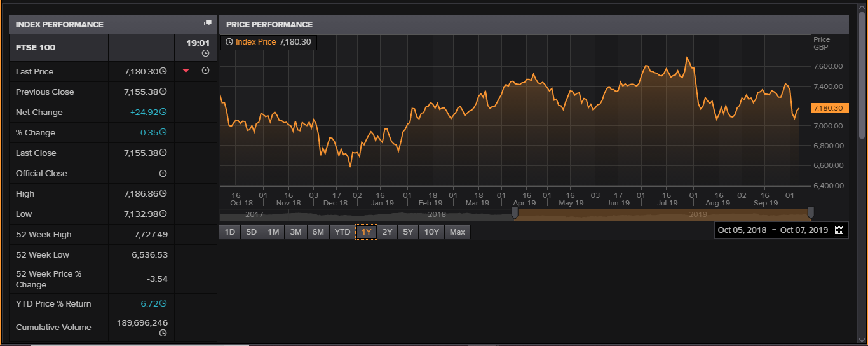The width and height of the screenshot is (868, 346).
Task: Choose the 5Y chart period
Action: (408, 232)
